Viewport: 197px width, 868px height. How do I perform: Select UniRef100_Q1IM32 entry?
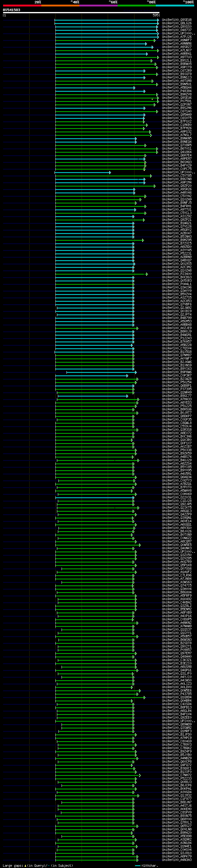coord(177,795)
